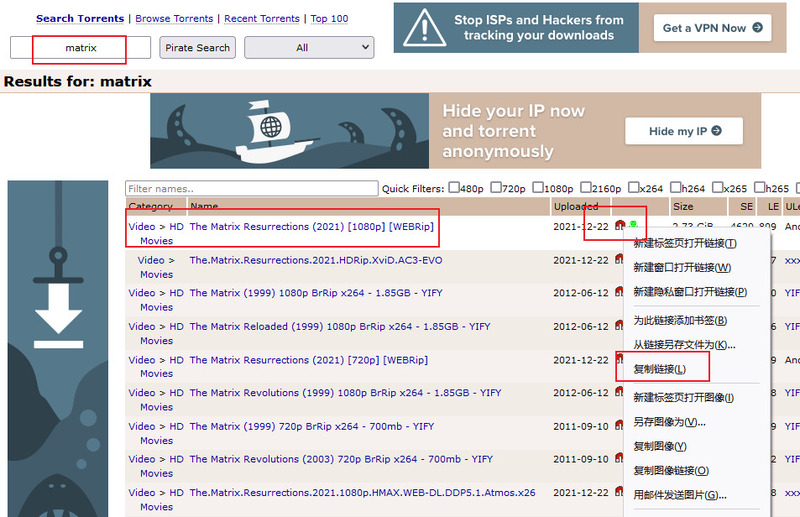Open The Matrix Revolutions (1999) 1080p torrent
Viewport: 800px width, 517px height.
click(345, 393)
